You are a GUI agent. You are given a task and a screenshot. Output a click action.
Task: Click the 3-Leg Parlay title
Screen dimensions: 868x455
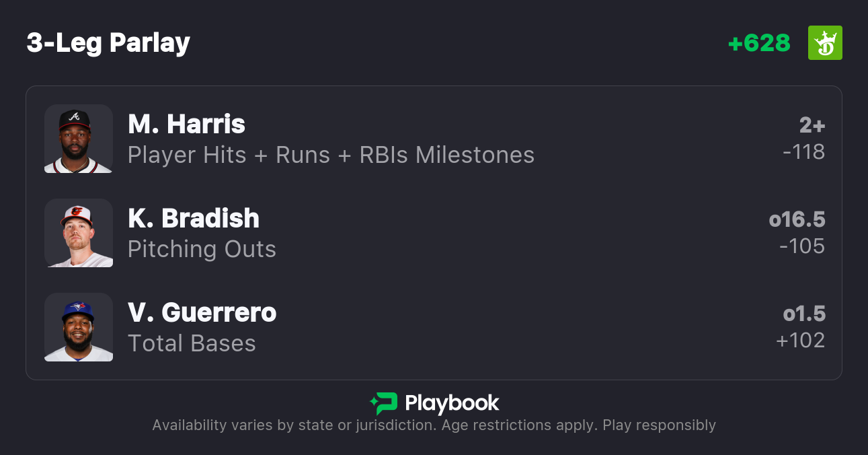coord(108,43)
